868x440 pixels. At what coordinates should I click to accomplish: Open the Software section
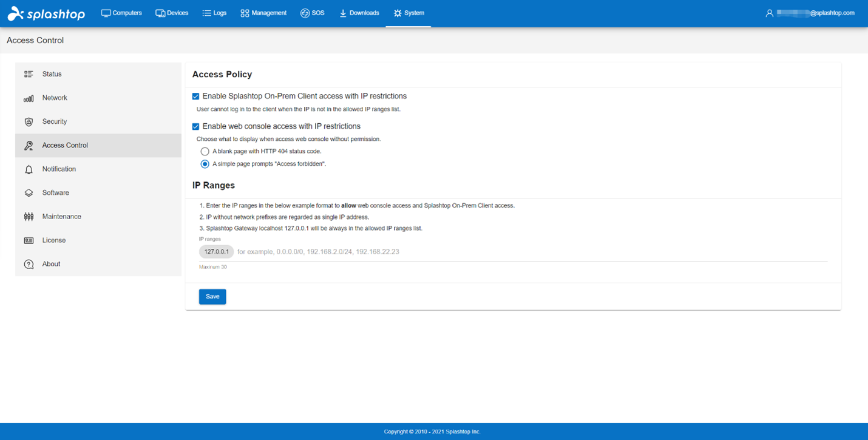coord(98,193)
